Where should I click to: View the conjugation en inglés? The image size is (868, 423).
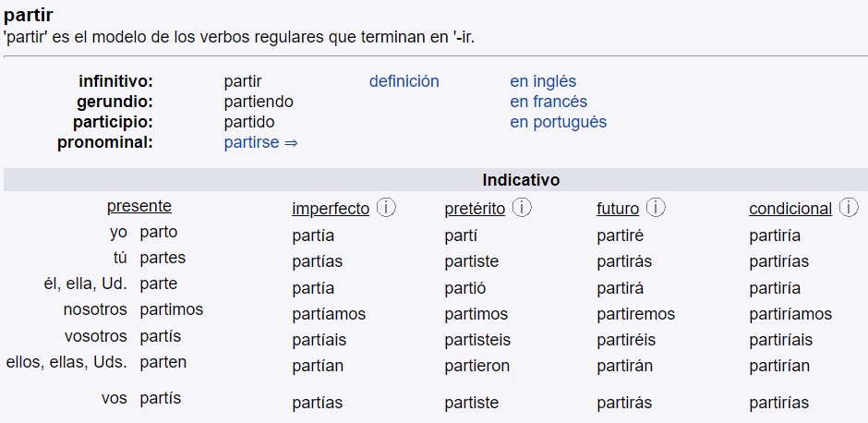tap(542, 81)
